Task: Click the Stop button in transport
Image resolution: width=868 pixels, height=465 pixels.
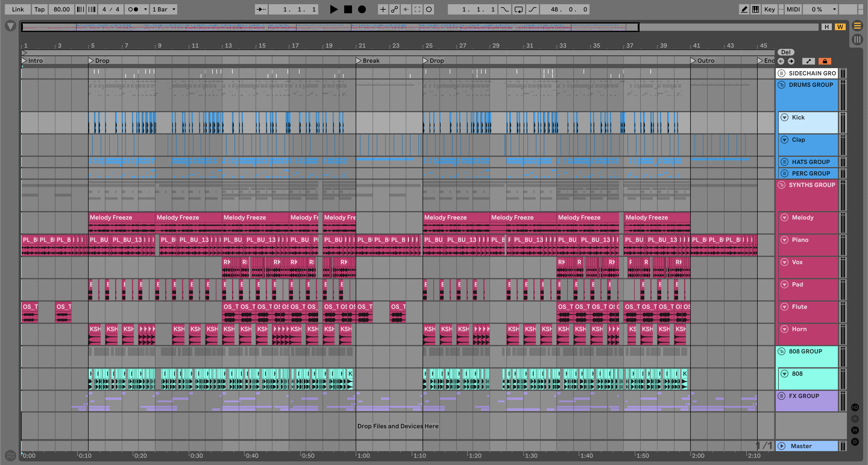Action: (348, 9)
